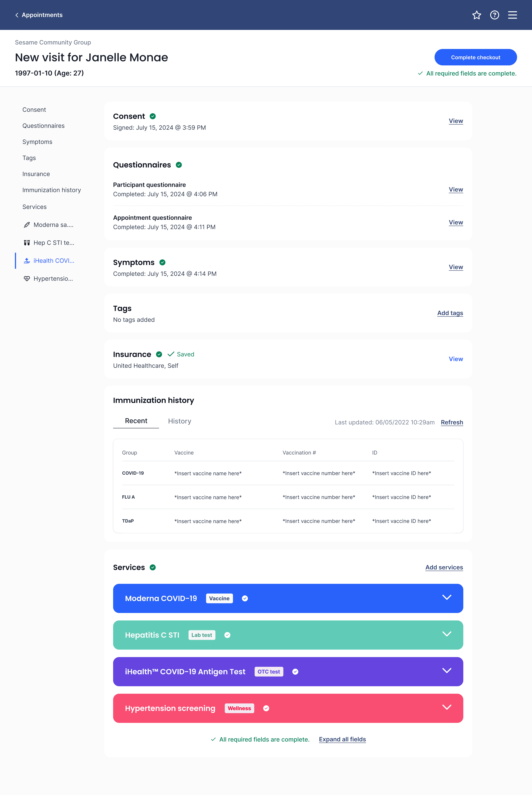Click the Wellness tag on Hypertension card

239,708
